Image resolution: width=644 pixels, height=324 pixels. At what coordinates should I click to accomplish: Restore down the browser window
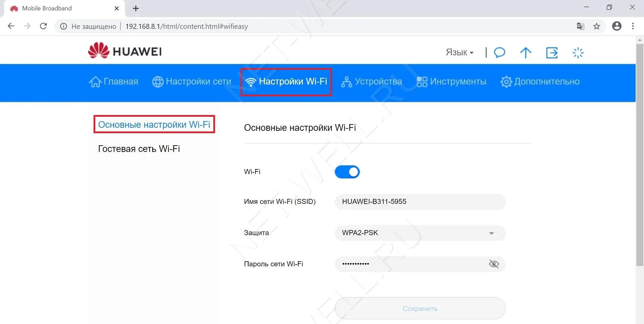click(x=609, y=7)
